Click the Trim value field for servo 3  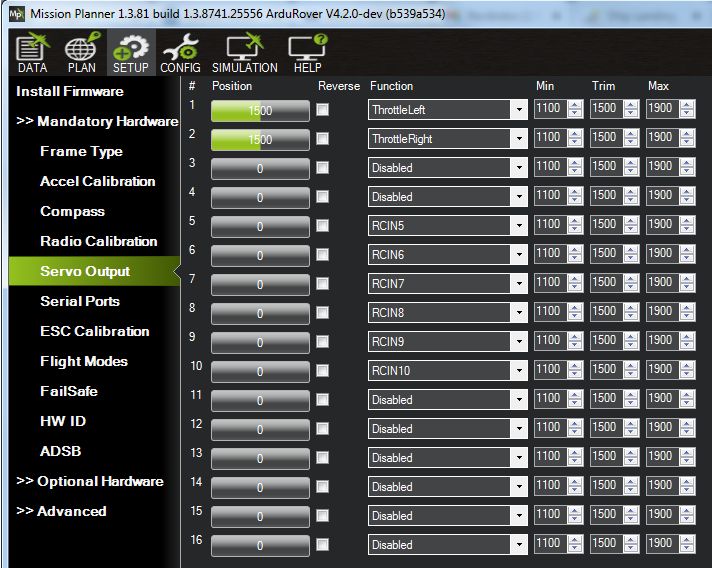pyautogui.click(x=605, y=168)
